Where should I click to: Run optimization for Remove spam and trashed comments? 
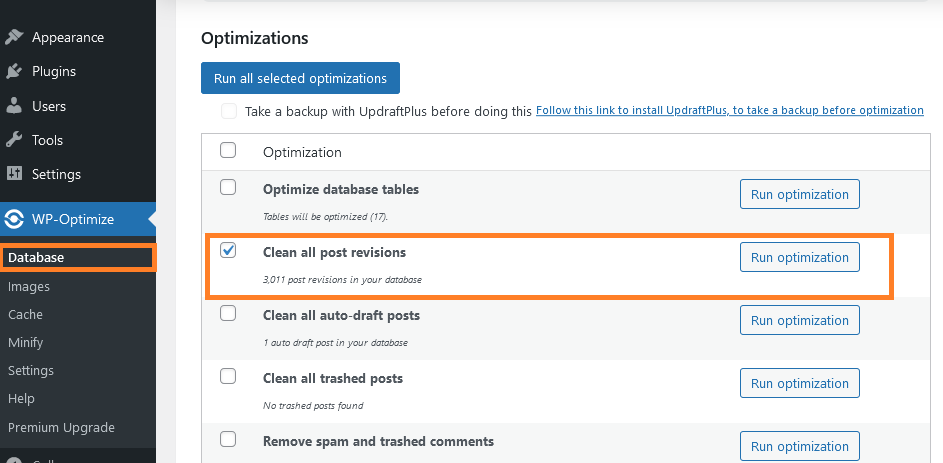point(799,446)
